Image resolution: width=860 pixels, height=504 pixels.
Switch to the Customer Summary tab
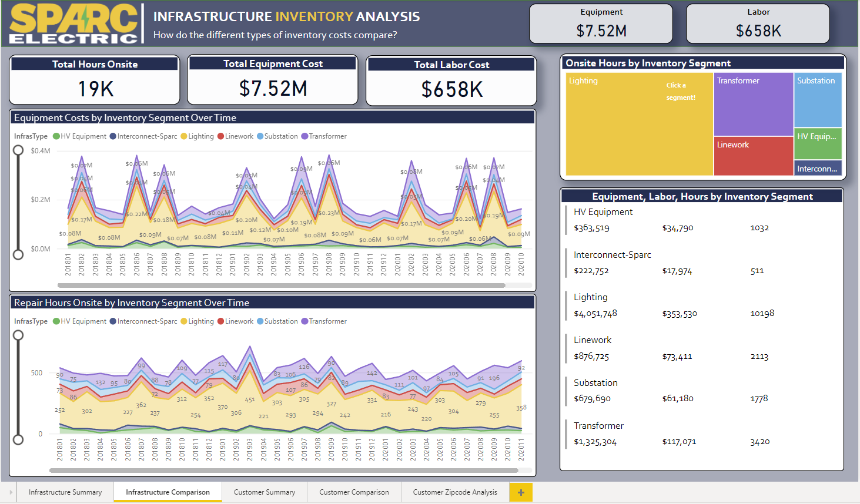coord(265,492)
